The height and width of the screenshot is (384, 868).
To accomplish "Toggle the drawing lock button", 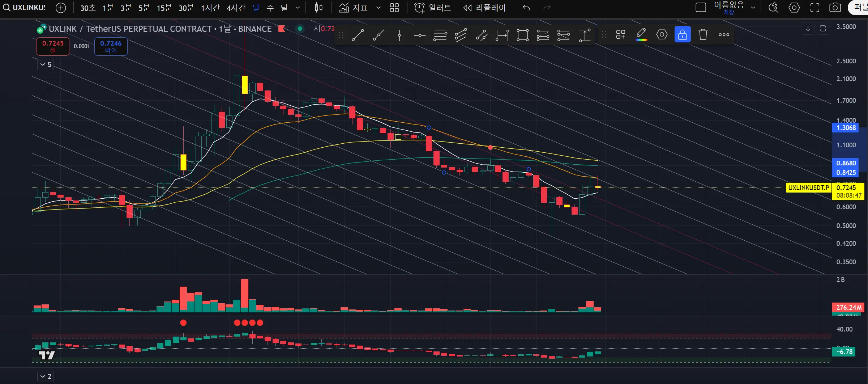I will [683, 35].
